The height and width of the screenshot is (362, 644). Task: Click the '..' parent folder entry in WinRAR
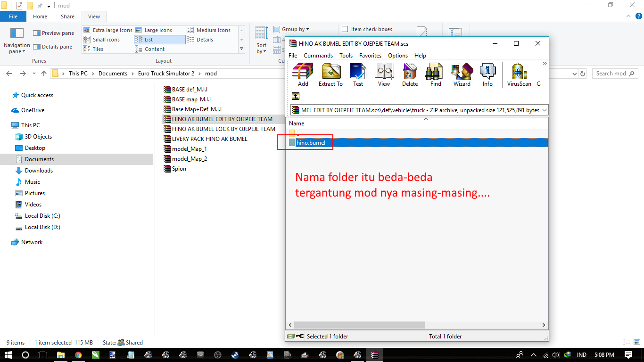click(295, 133)
